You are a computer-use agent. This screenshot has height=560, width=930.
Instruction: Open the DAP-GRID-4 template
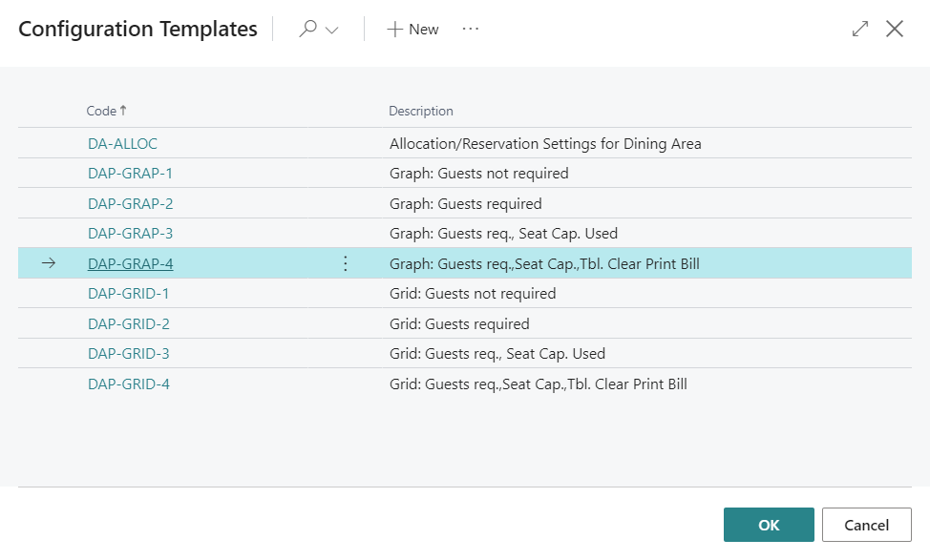tap(128, 384)
